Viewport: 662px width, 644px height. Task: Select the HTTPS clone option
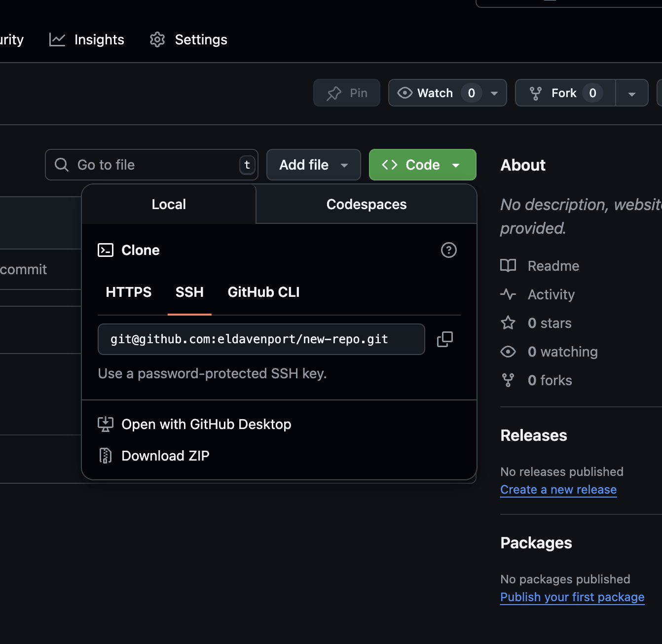[x=128, y=292]
